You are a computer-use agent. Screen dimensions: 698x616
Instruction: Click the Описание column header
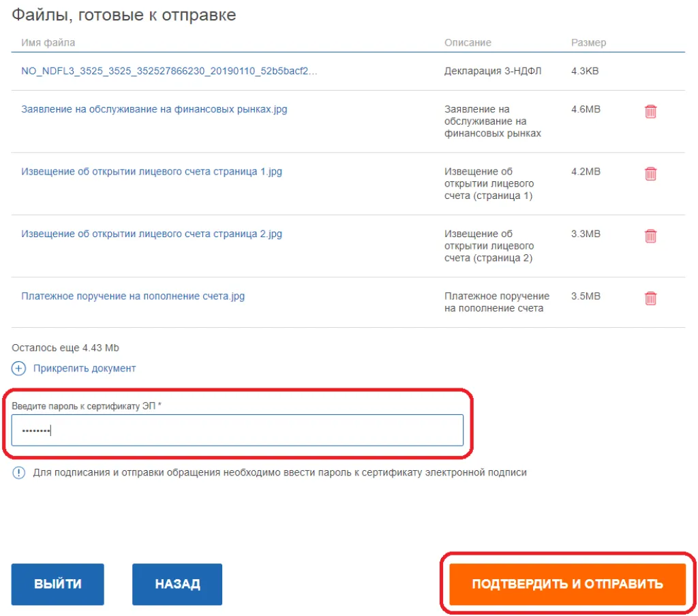(468, 42)
